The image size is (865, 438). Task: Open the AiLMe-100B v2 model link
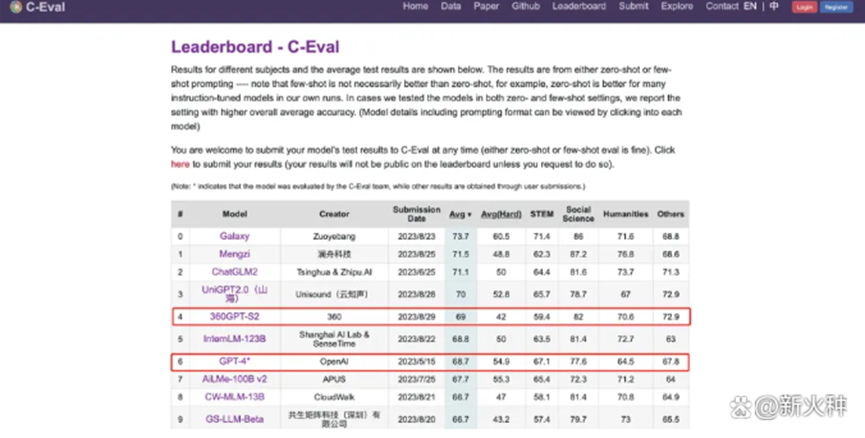point(234,380)
